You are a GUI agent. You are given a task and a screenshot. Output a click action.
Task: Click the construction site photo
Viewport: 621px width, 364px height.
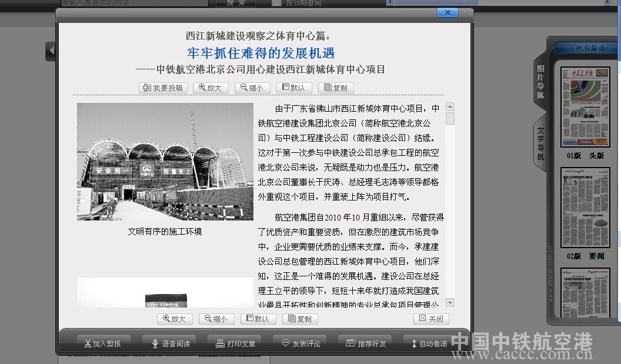pyautogui.click(x=165, y=162)
